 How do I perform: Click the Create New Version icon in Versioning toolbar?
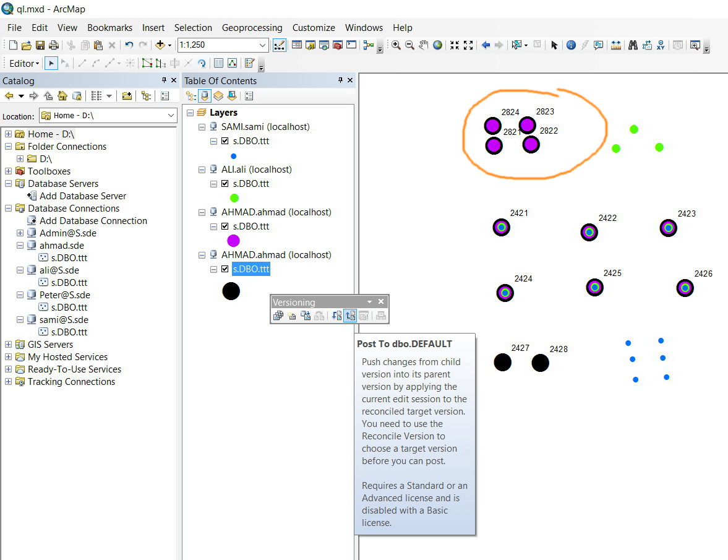tap(292, 316)
